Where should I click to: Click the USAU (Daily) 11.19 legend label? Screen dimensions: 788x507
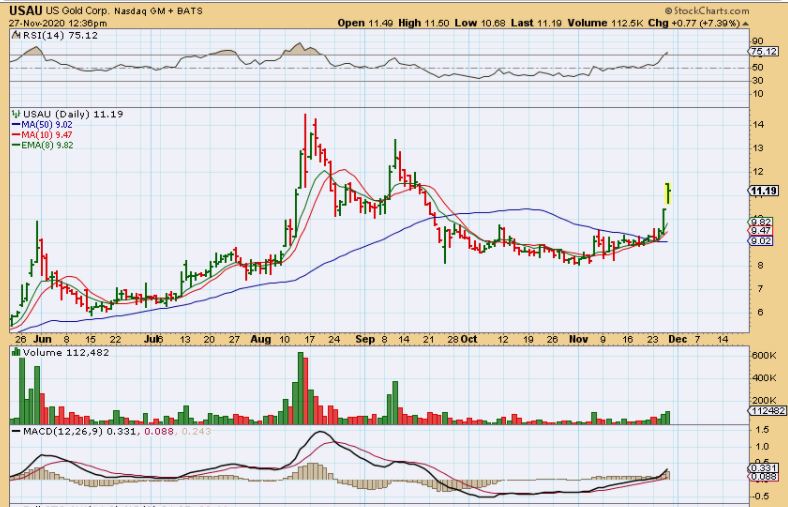[x=73, y=114]
